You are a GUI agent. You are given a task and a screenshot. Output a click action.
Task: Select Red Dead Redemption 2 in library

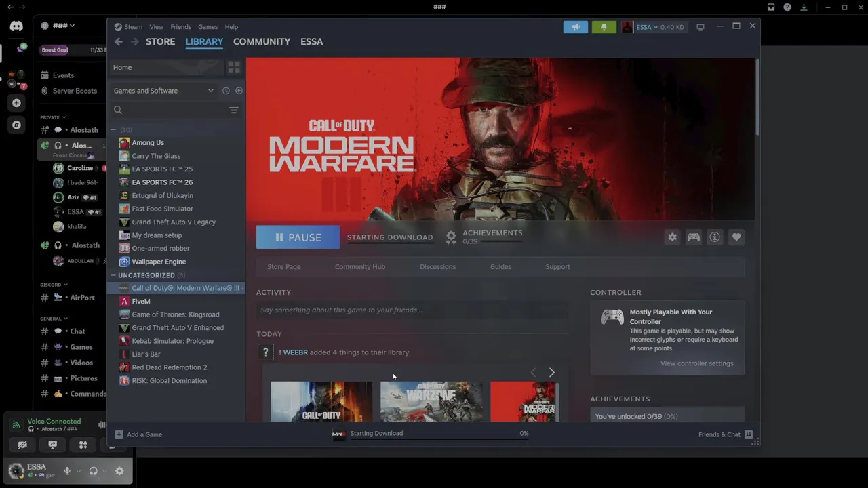tap(170, 367)
